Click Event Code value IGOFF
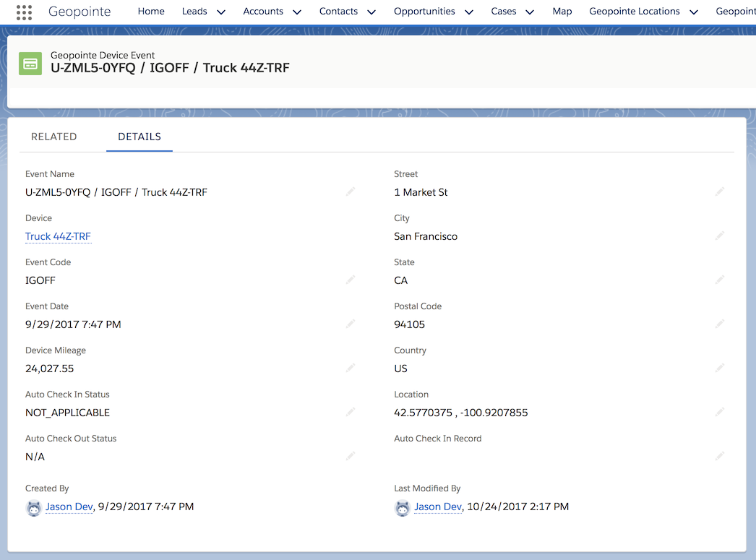This screenshot has height=560, width=756. [x=40, y=280]
